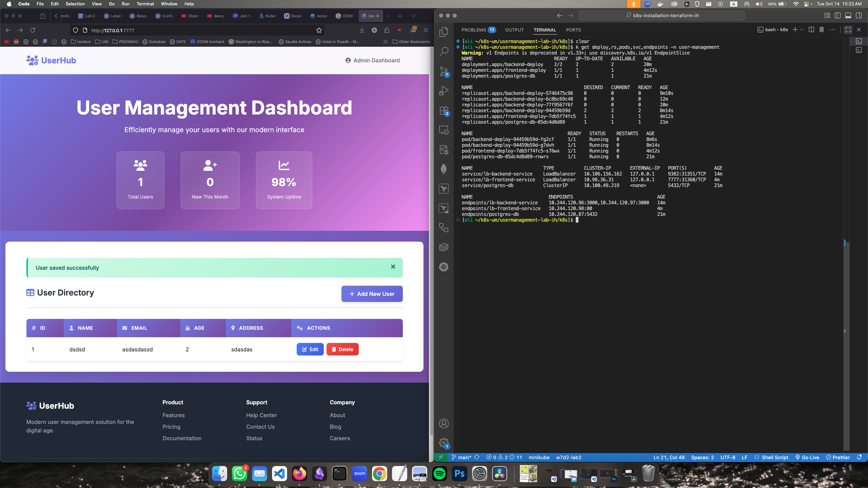Image resolution: width=868 pixels, height=488 pixels.
Task: Split the terminal panel
Action: point(811,30)
